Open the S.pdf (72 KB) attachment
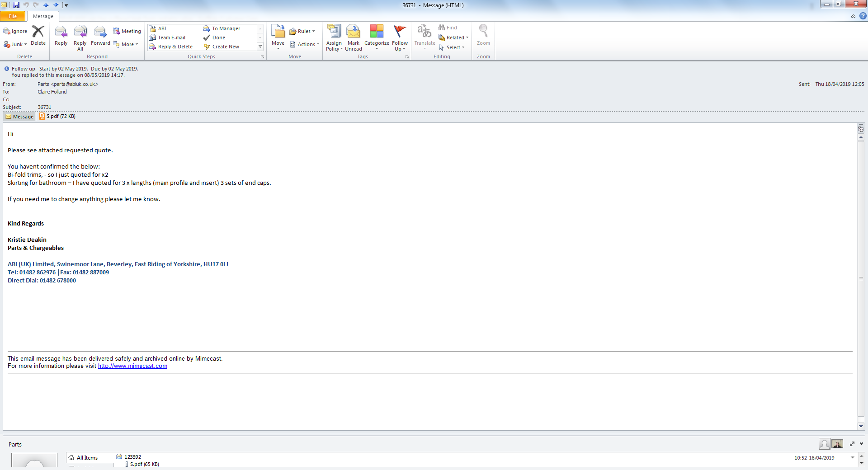868x470 pixels. pyautogui.click(x=57, y=117)
